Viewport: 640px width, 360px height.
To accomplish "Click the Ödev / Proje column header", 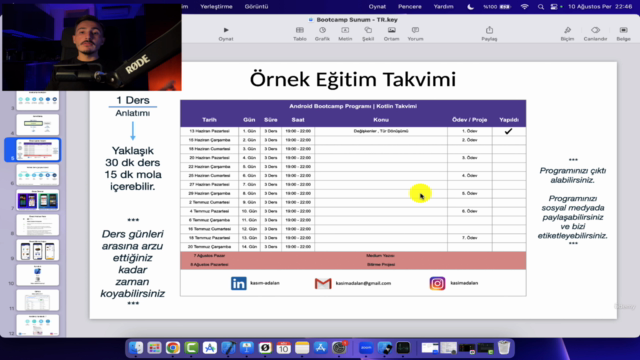I will (x=469, y=120).
